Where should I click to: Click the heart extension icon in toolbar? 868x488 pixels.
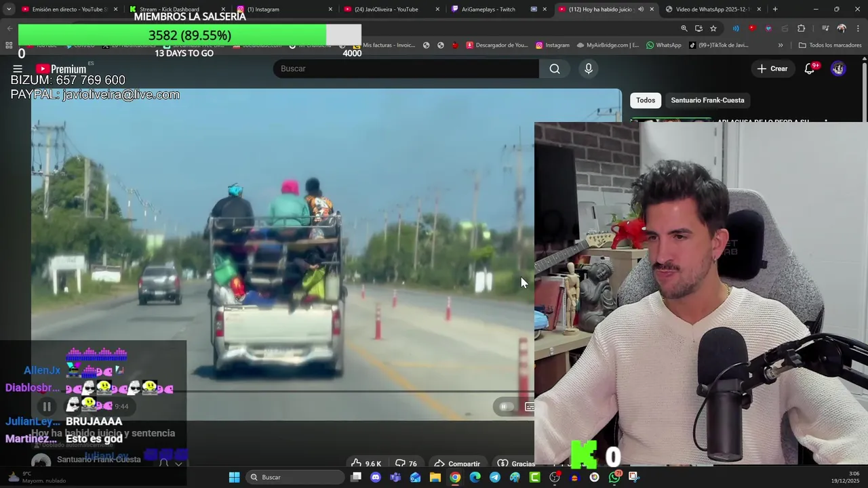click(x=768, y=28)
